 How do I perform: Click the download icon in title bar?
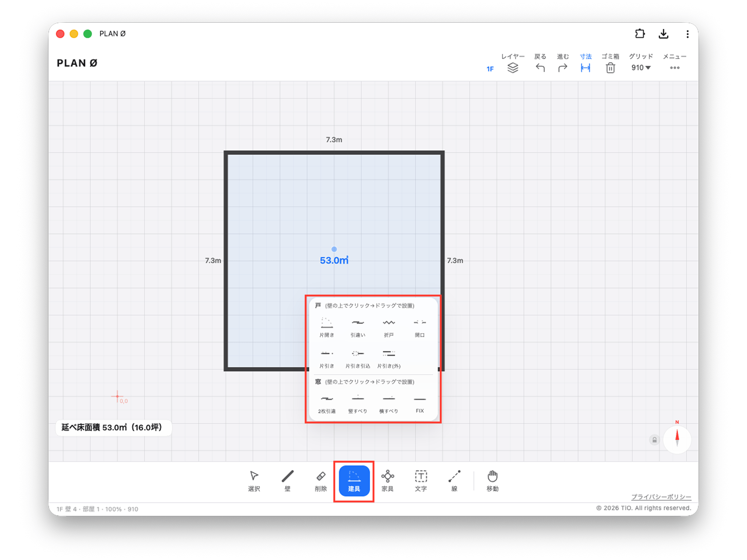coord(664,34)
